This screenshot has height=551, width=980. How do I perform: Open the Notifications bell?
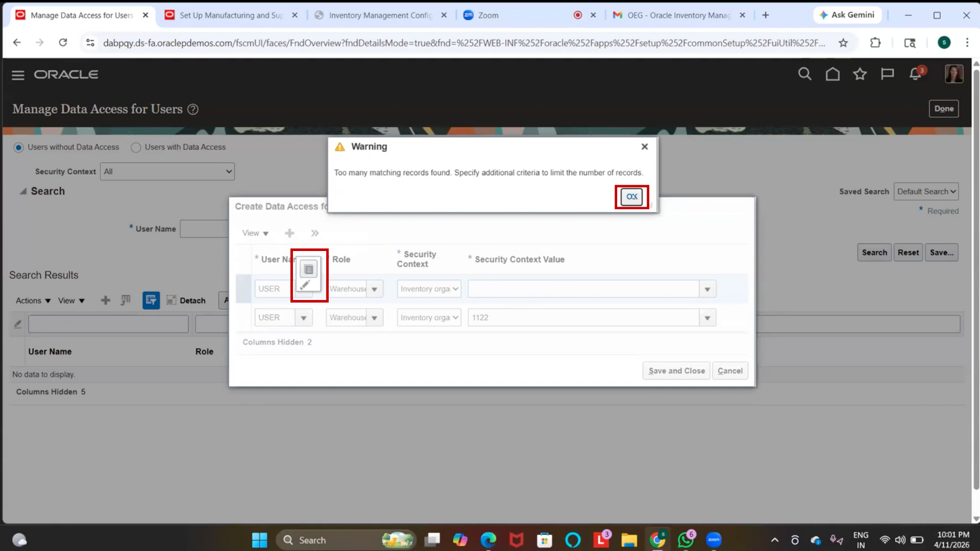tap(915, 74)
